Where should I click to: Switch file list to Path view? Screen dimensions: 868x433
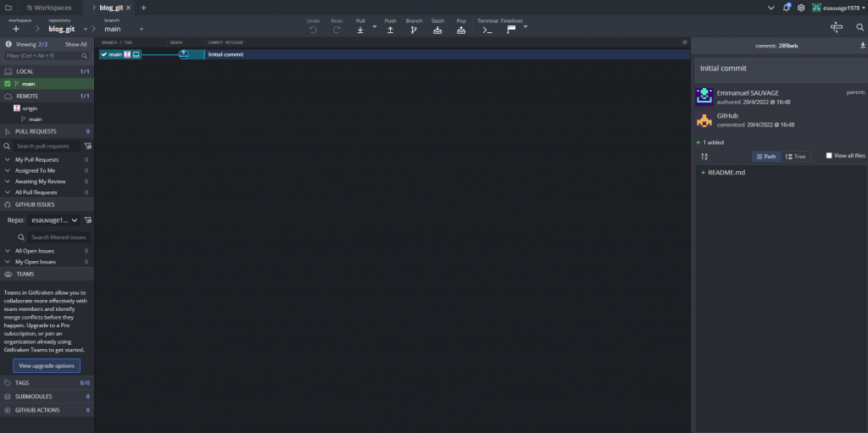tap(766, 157)
